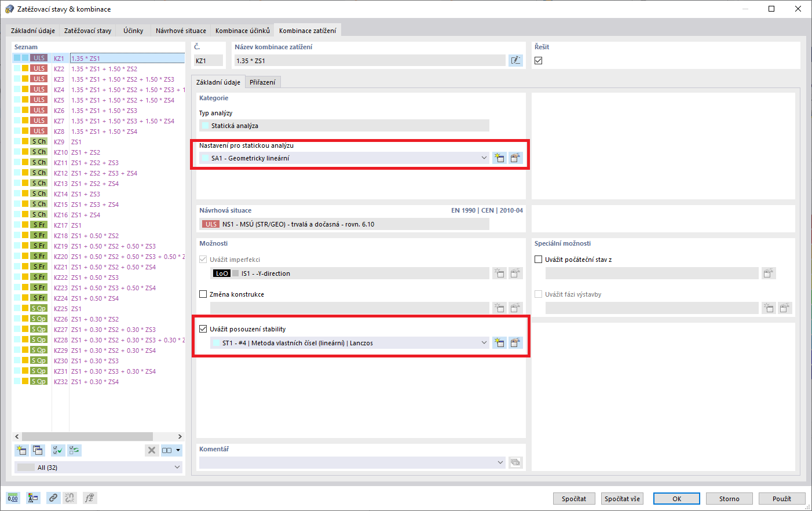This screenshot has width=812, height=511.
Task: Apply changes with Použít button
Action: (782, 498)
